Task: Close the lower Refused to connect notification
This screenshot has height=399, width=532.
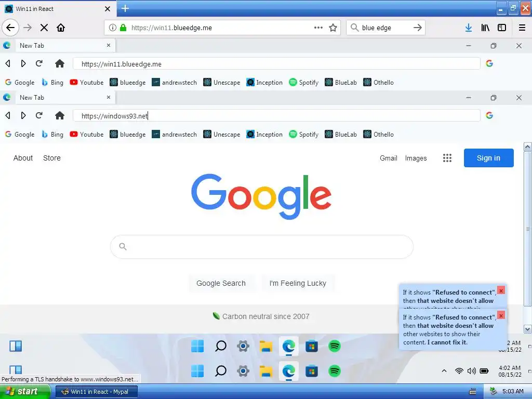Action: point(501,315)
